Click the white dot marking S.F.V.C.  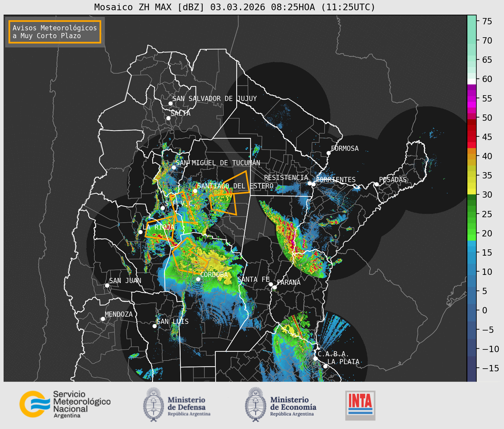[163, 208]
